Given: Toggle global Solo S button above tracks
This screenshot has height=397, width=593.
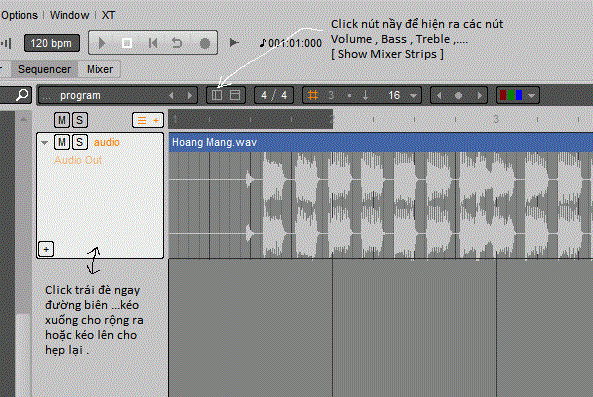Looking at the screenshot, I should click(x=79, y=120).
